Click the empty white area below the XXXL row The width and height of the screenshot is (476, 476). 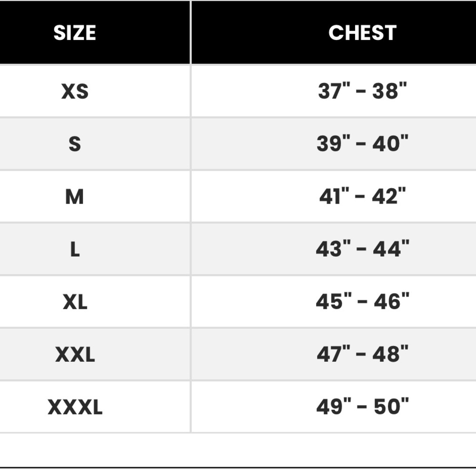(238, 450)
